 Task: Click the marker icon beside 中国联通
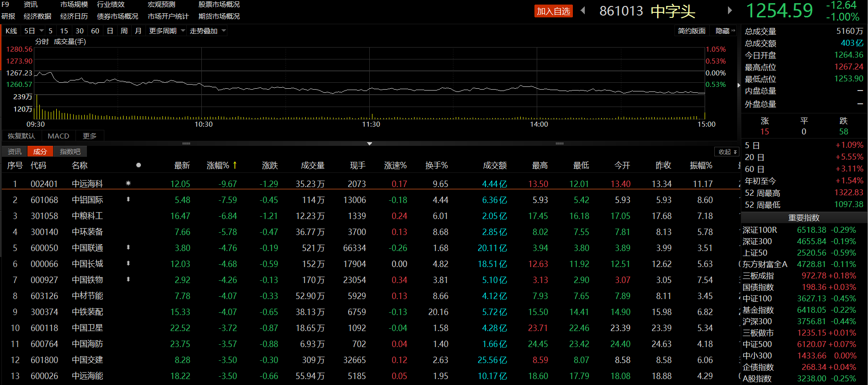click(128, 247)
